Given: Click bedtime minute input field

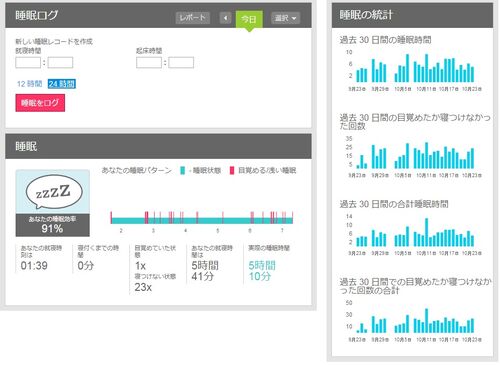Looking at the screenshot, I should coord(60,62).
